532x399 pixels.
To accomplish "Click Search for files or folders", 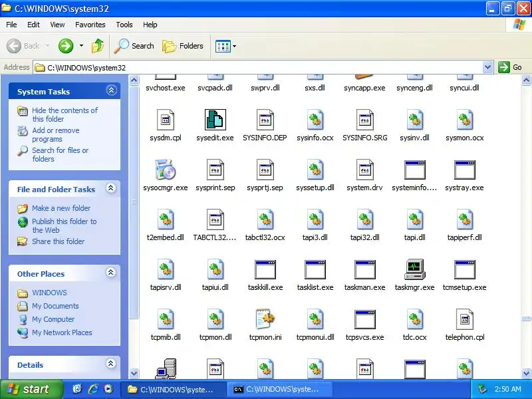I will 60,154.
